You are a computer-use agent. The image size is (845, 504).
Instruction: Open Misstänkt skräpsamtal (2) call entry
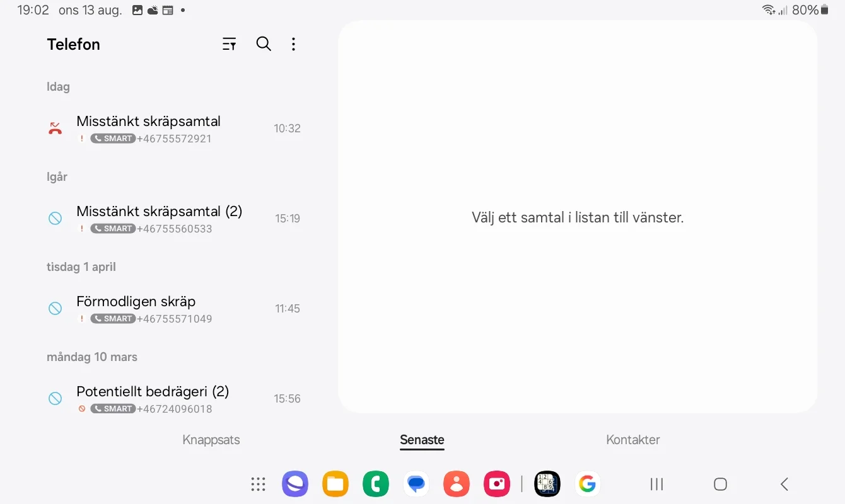(x=173, y=219)
